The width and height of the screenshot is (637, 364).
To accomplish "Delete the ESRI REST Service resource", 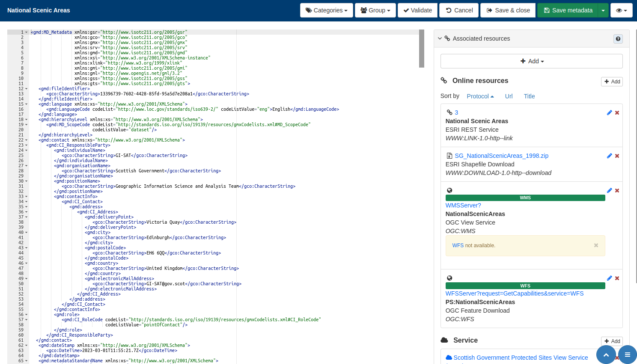I will tap(617, 113).
